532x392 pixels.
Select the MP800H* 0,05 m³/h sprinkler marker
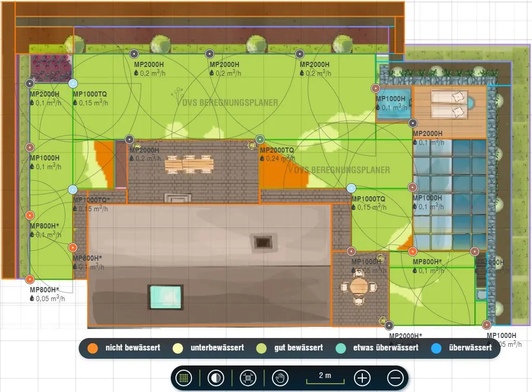[x=30, y=279]
